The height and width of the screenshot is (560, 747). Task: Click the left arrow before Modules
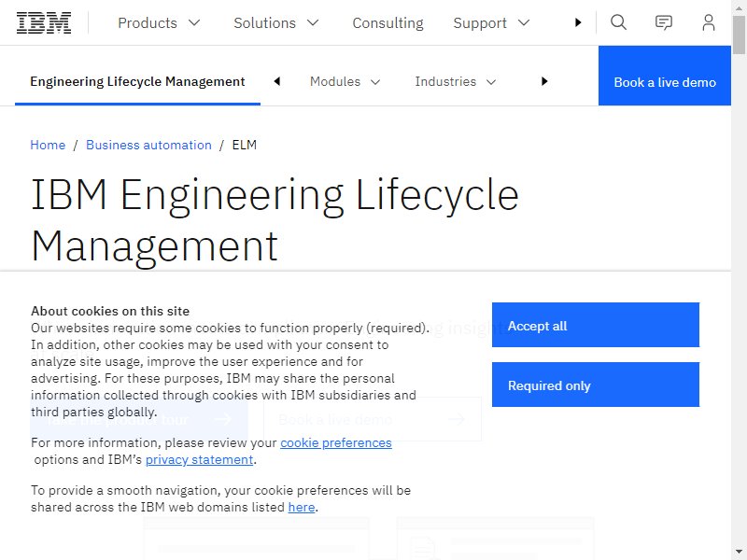[x=276, y=81]
